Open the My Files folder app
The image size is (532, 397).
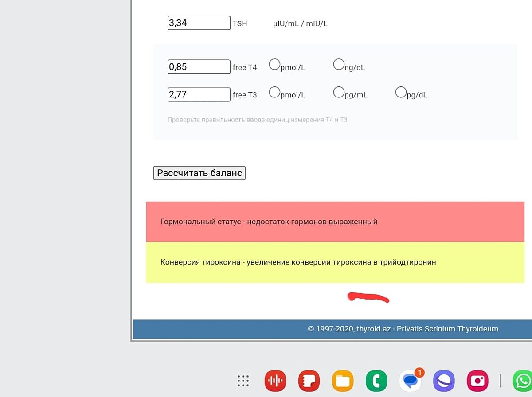pyautogui.click(x=343, y=381)
